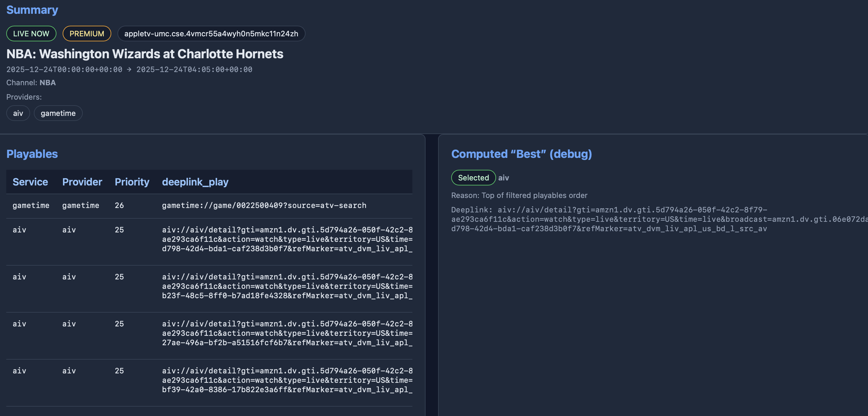Select the aiv provider chip

[18, 113]
